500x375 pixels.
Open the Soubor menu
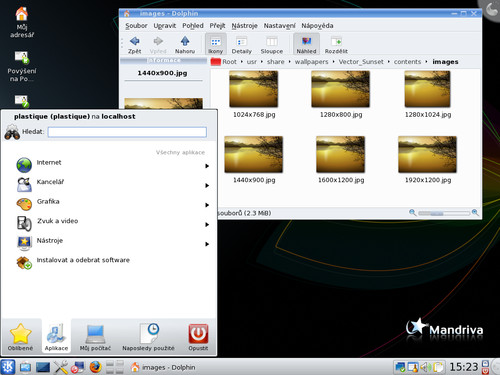[136, 26]
